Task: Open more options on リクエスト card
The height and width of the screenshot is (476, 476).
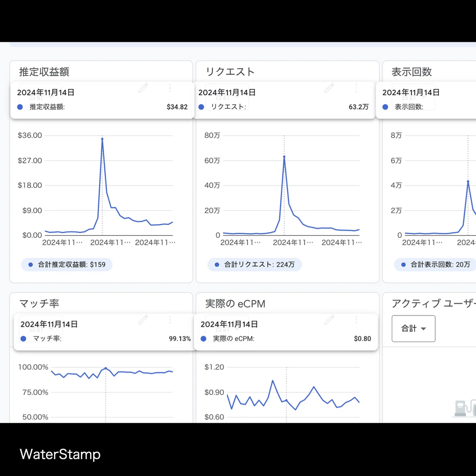Action: [x=356, y=88]
